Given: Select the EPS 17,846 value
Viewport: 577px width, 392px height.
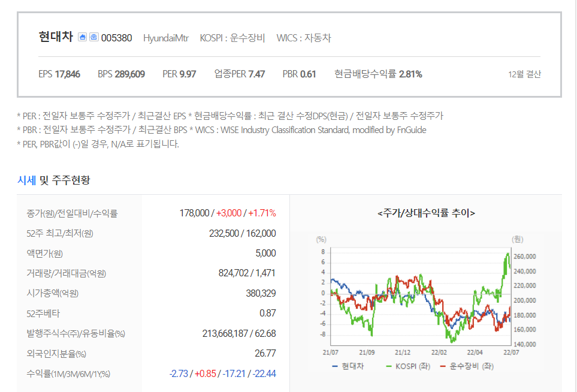Looking at the screenshot, I should point(59,74).
